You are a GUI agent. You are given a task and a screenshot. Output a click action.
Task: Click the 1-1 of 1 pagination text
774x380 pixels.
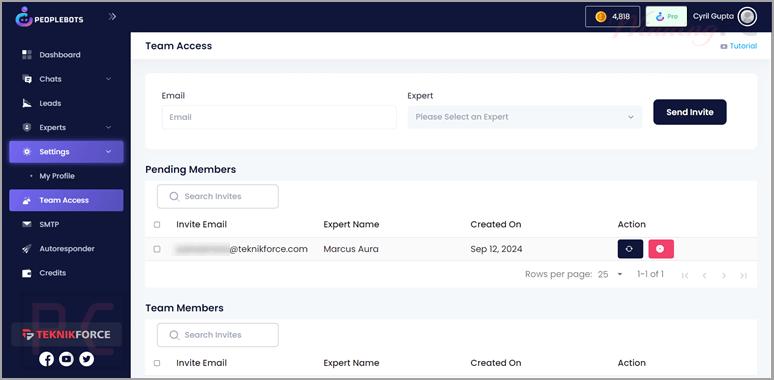coord(650,274)
